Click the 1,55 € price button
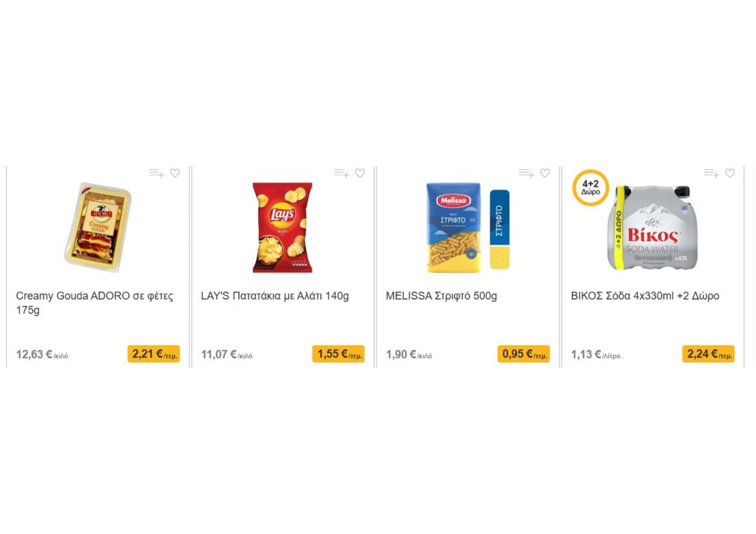756x534 pixels. (339, 354)
